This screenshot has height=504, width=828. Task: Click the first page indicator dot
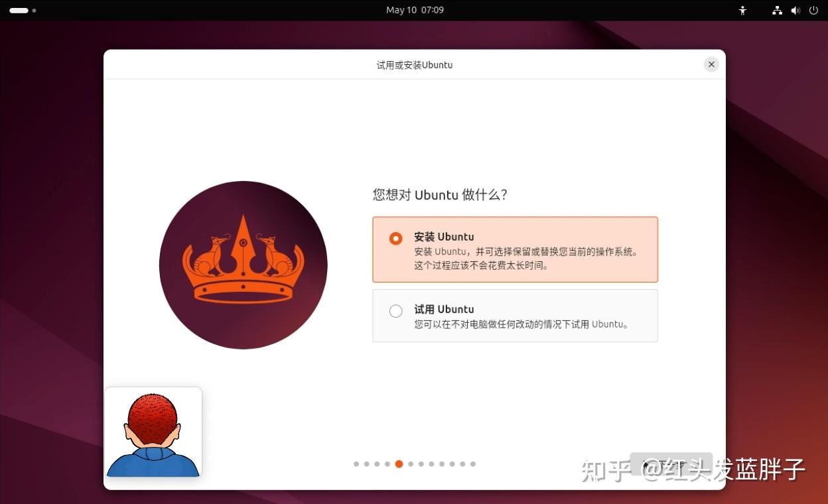[x=356, y=464]
